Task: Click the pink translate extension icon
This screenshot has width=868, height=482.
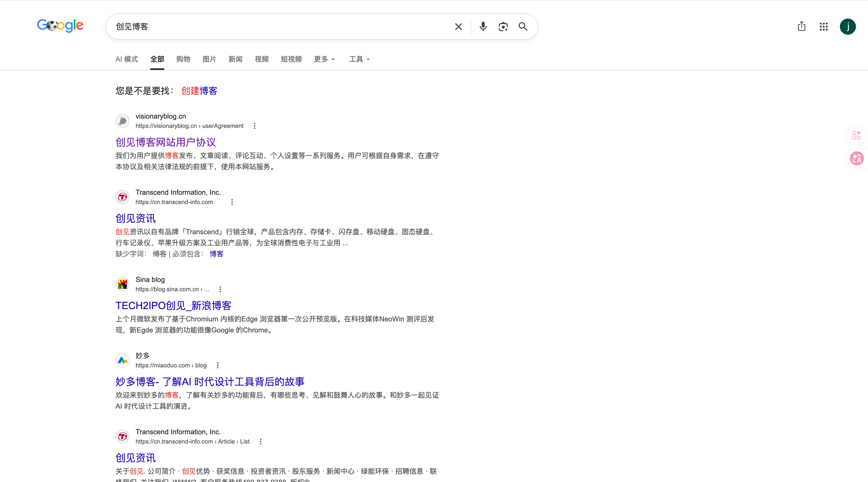Action: (856, 158)
